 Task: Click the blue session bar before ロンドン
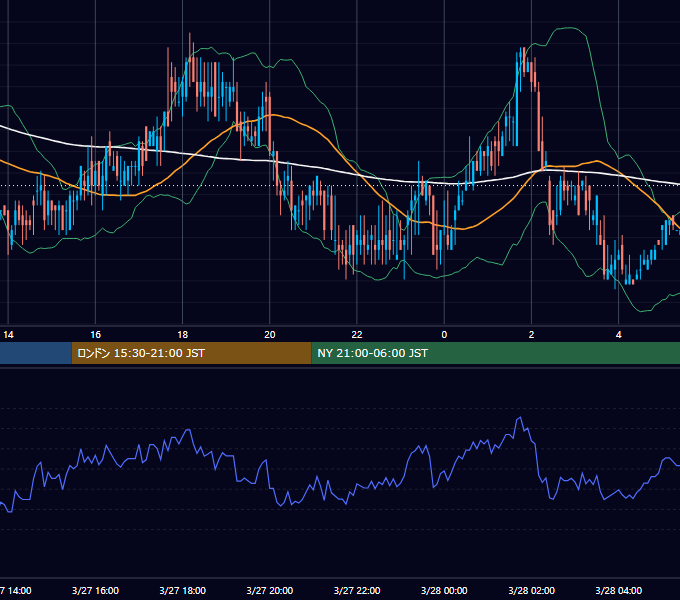click(36, 353)
